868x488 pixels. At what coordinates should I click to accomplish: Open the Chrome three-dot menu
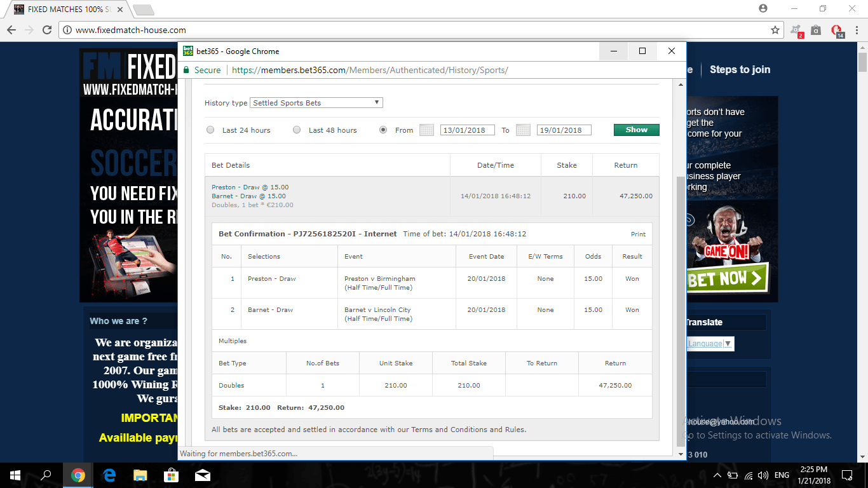(x=855, y=30)
